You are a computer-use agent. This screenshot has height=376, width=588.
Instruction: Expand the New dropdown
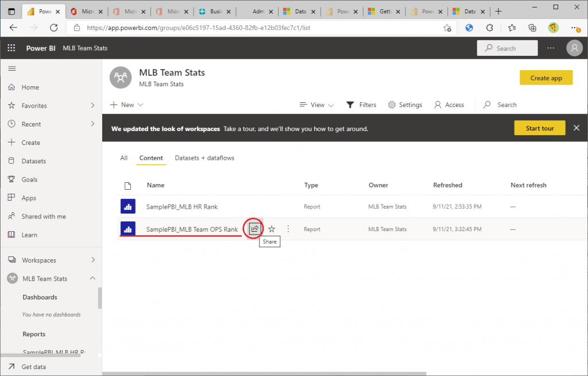tap(127, 105)
